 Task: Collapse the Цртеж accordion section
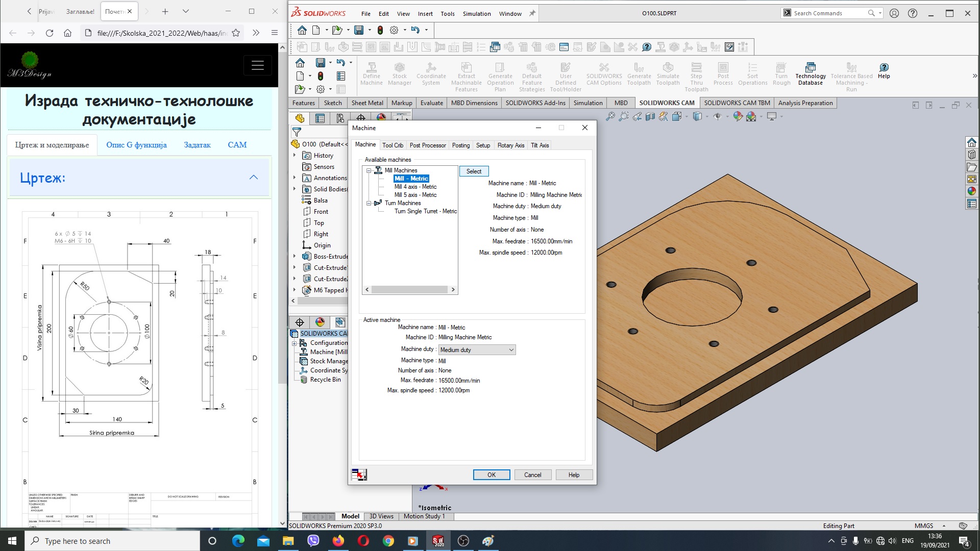pos(253,178)
